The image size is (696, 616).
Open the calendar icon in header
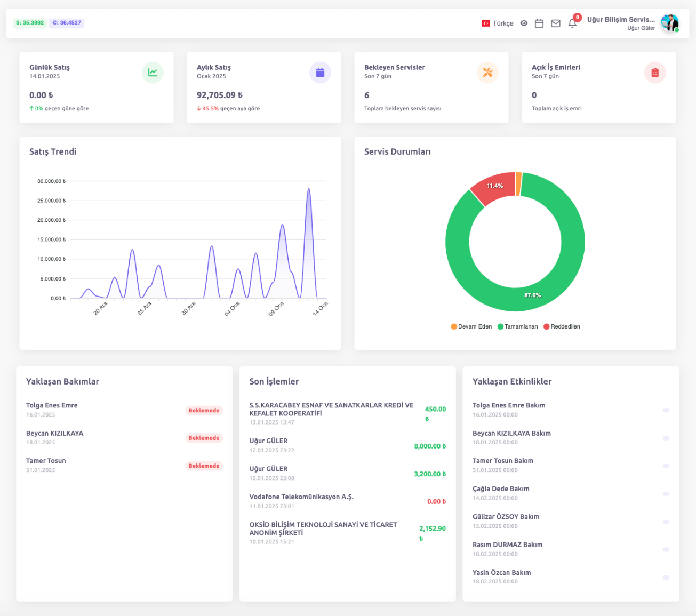pos(539,23)
